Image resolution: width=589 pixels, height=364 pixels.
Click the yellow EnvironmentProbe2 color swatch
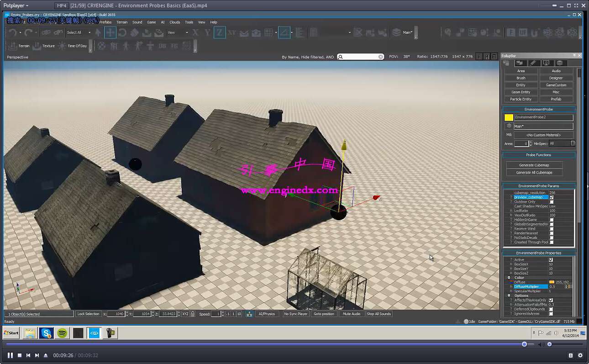pyautogui.click(x=509, y=117)
